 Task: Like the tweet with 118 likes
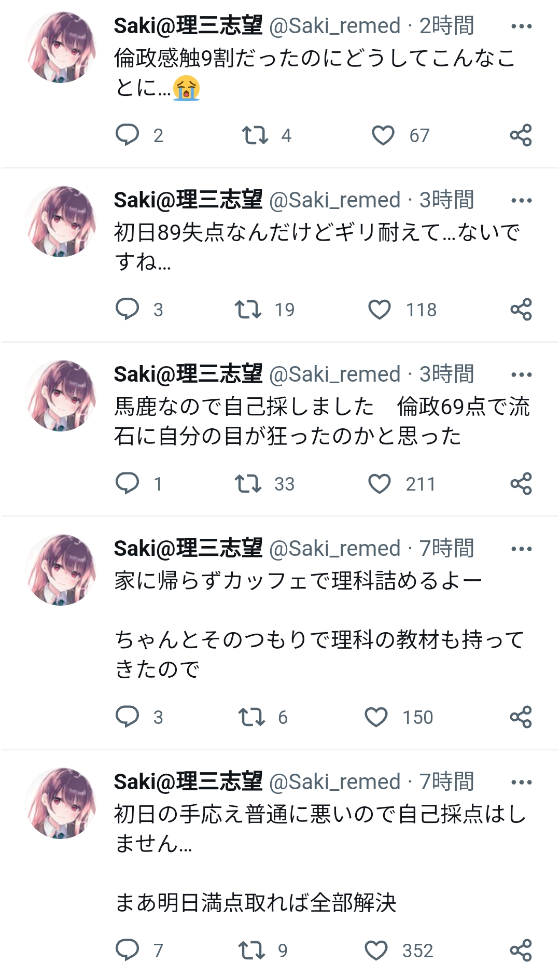(x=380, y=309)
